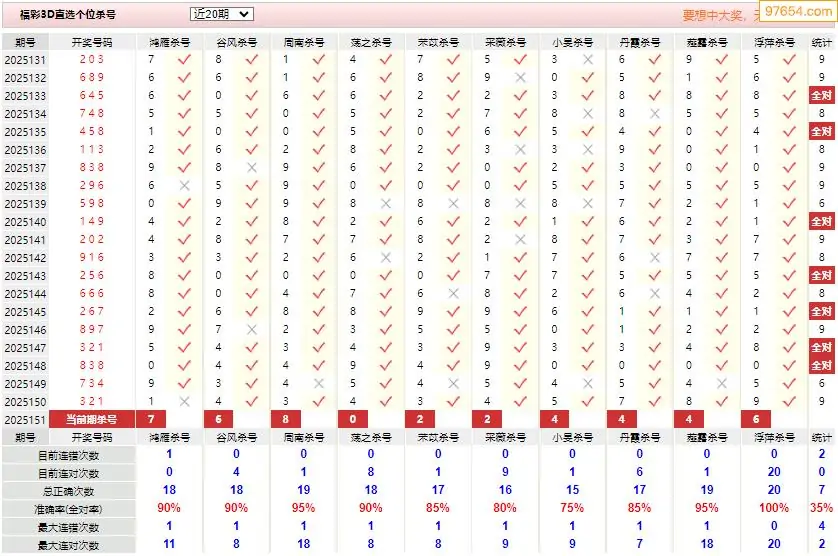Select the 100% accuracy value for 浮萍

click(774, 508)
